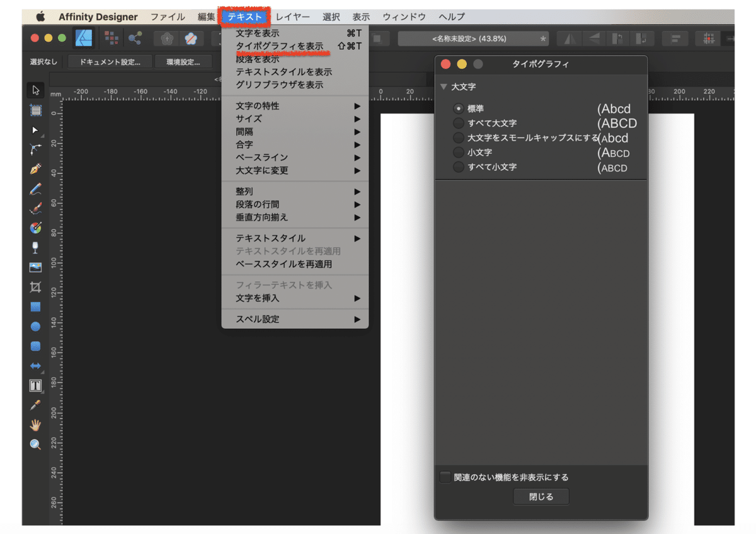This screenshot has width=756, height=534.
Task: Select the すべて大文字 radio option
Action: point(459,123)
